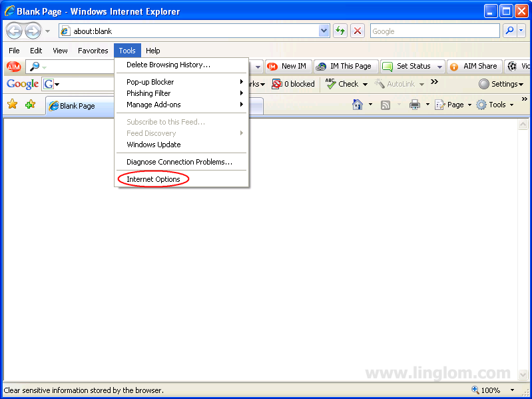
Task: Click the Add to Favorites icon
Action: click(30, 104)
